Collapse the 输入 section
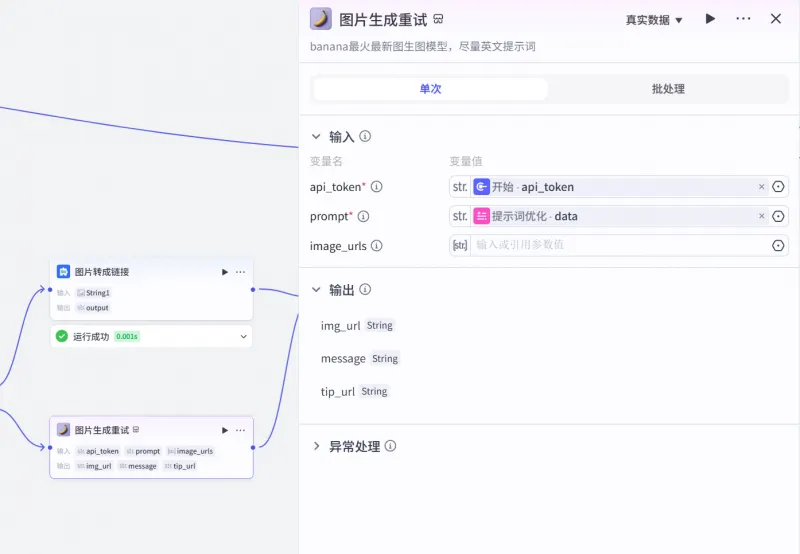Viewport: 800px width, 554px height. click(316, 137)
